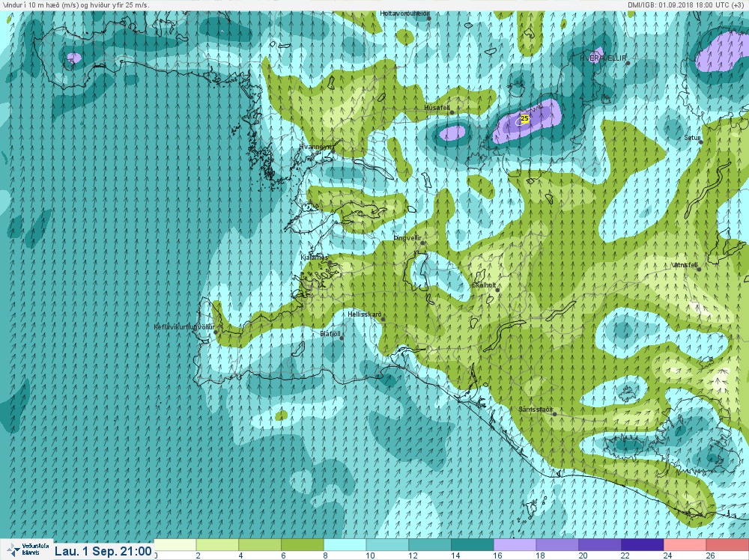Click the legend value 24
This screenshot has height=560, width=749.
click(668, 556)
